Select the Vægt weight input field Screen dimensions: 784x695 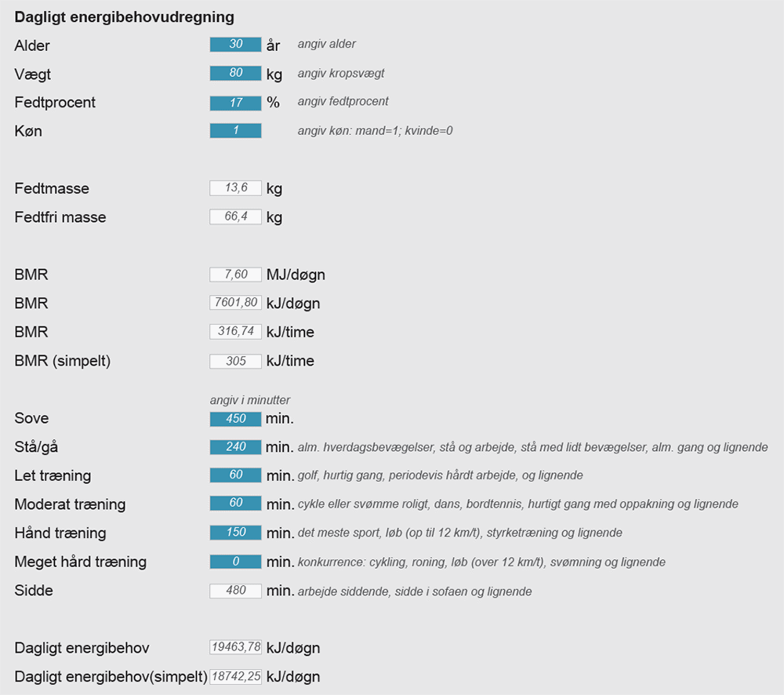[235, 74]
